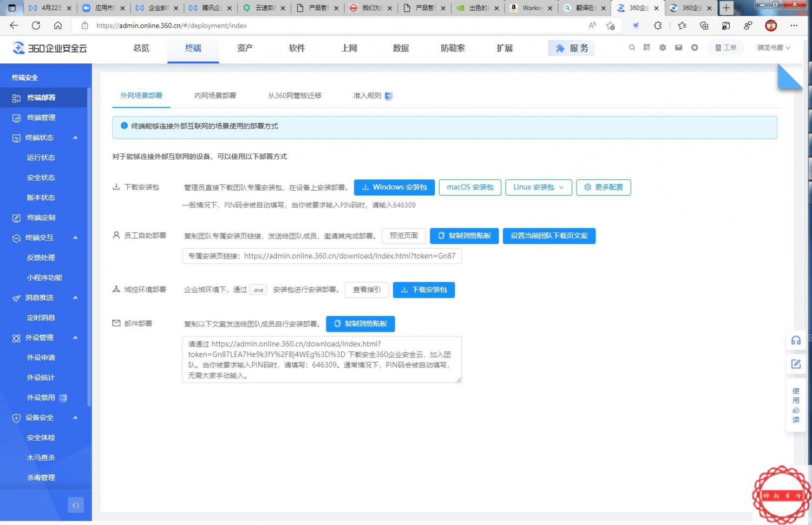Open the 软件 top navigation item
This screenshot has height=525, width=812.
(x=297, y=48)
